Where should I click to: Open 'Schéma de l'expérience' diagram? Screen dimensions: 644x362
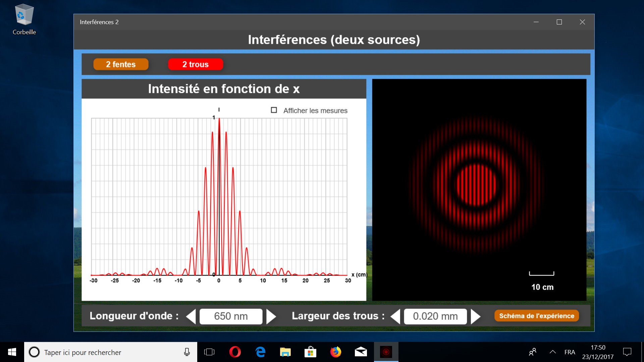[x=536, y=316]
